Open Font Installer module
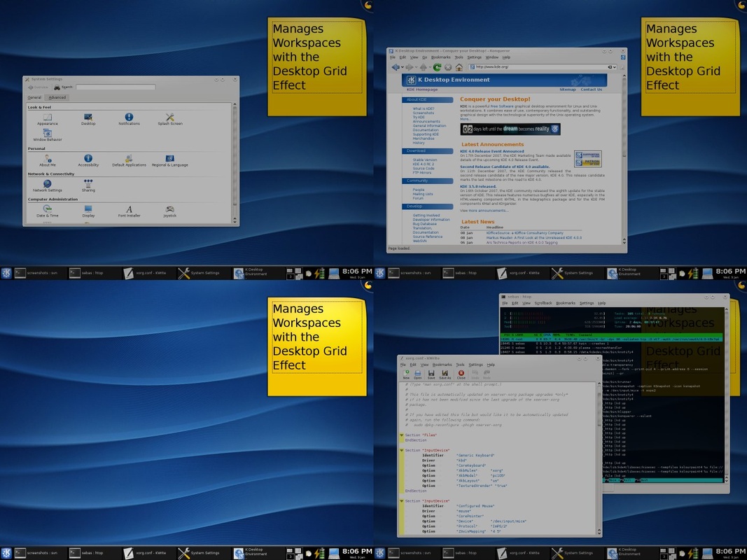 pyautogui.click(x=129, y=211)
